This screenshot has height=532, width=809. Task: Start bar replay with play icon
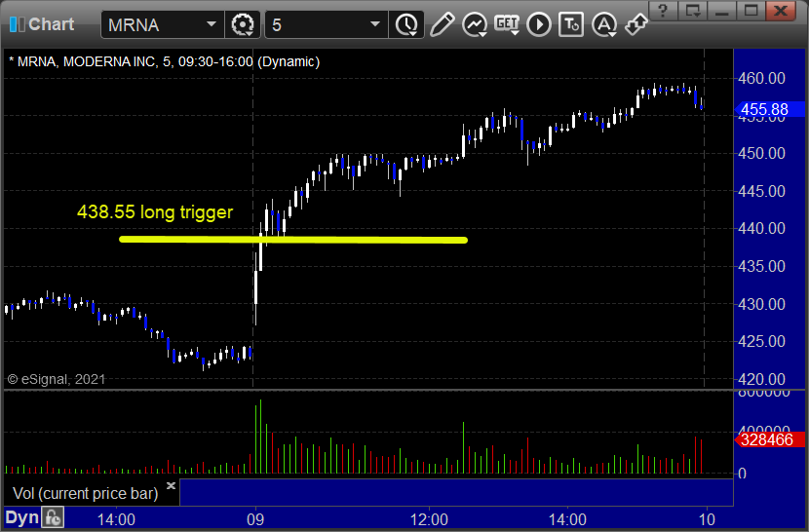point(539,24)
